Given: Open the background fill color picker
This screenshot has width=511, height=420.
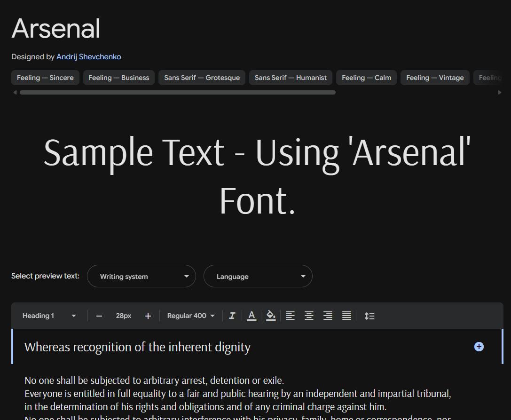Looking at the screenshot, I should [271, 316].
